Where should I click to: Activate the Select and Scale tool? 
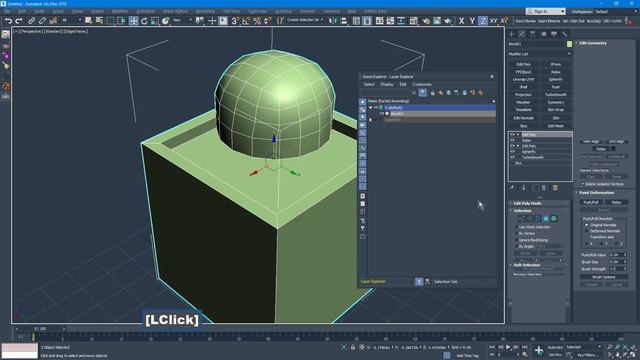pos(155,20)
